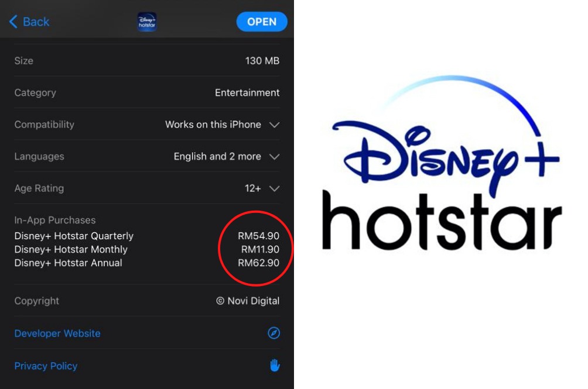This screenshot has height=389, width=588.
Task: Tap the English and 2 more text
Action: (x=217, y=156)
